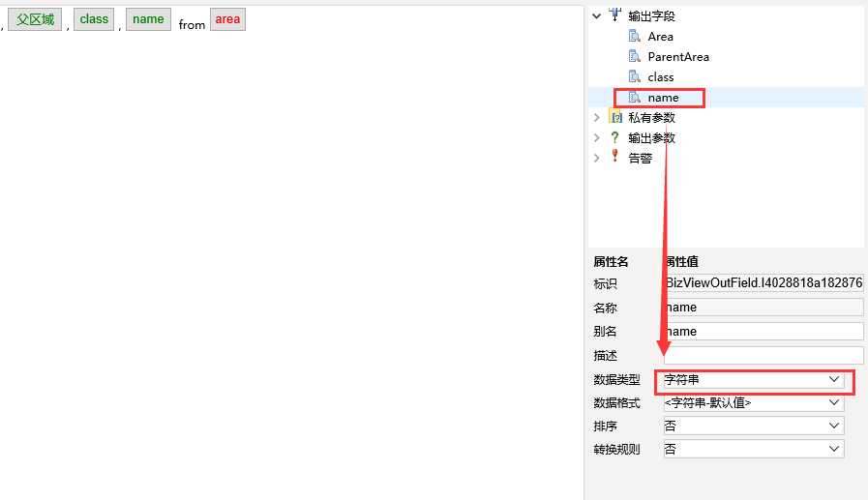Click the 别名 input field
The height and width of the screenshot is (500, 868).
point(763,332)
